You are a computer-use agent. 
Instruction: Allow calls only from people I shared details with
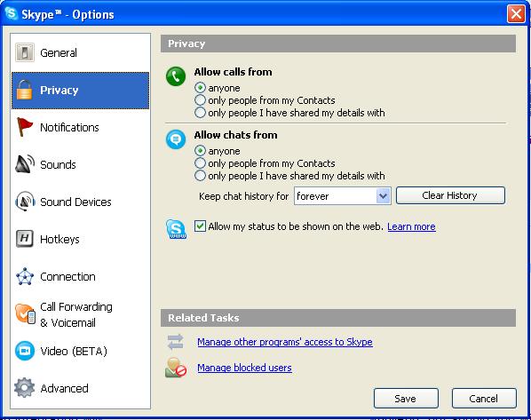200,113
